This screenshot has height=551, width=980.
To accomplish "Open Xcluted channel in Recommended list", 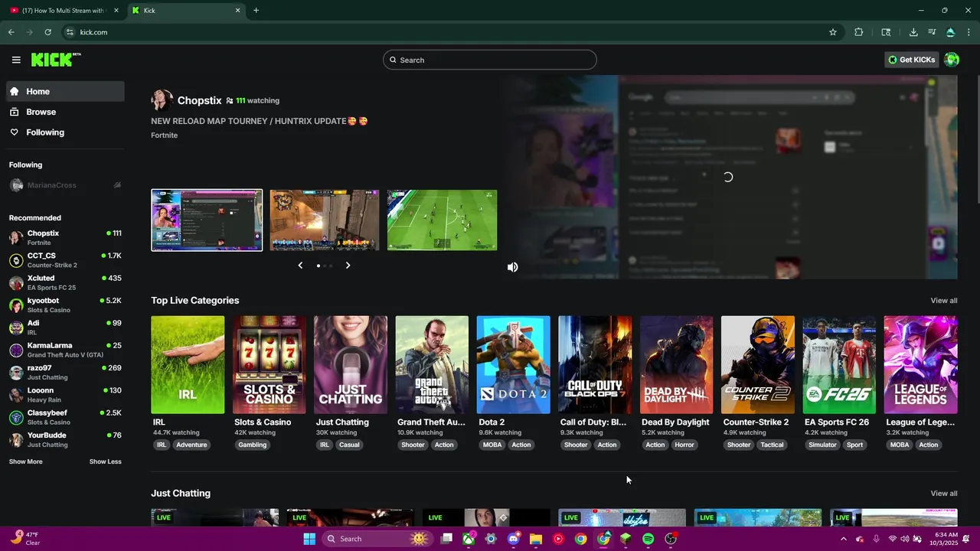I will (x=65, y=282).
